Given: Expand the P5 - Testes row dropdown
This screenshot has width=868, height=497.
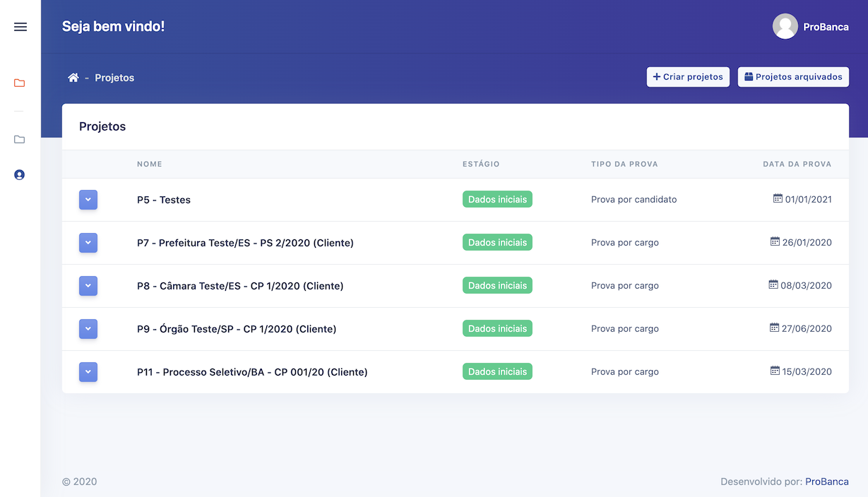Looking at the screenshot, I should pos(88,200).
